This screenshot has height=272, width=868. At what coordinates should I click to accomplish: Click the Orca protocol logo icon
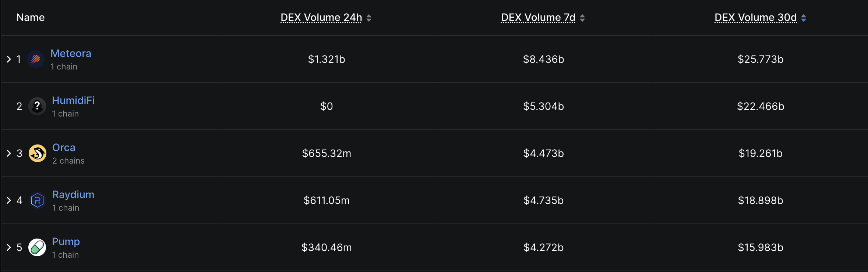coord(38,153)
